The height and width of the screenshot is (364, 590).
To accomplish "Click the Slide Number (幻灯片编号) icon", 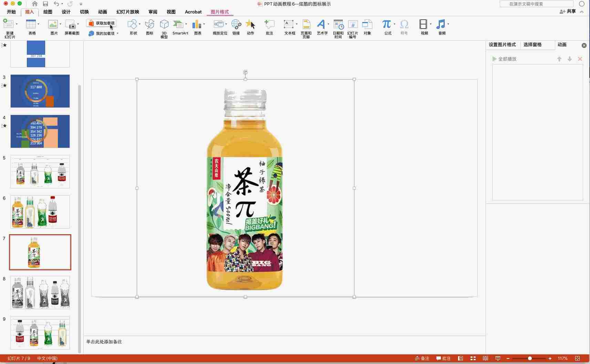I will pyautogui.click(x=353, y=24).
